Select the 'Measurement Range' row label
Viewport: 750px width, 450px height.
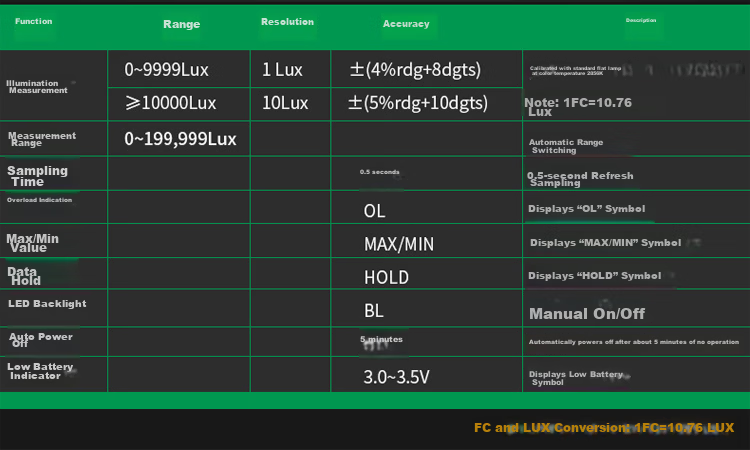click(42, 139)
